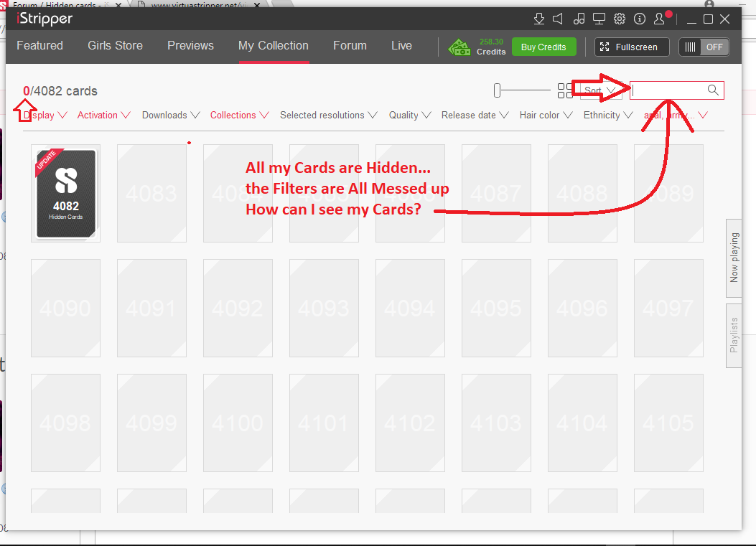Expand the Display filter dropdown

(45, 116)
